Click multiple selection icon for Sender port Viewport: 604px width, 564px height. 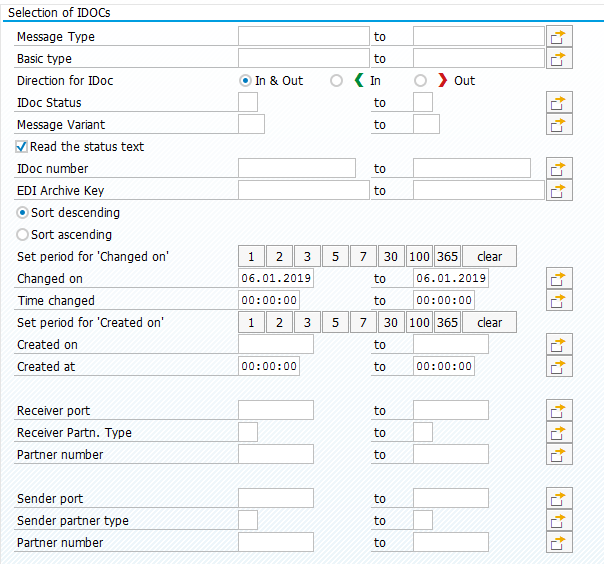[559, 498]
